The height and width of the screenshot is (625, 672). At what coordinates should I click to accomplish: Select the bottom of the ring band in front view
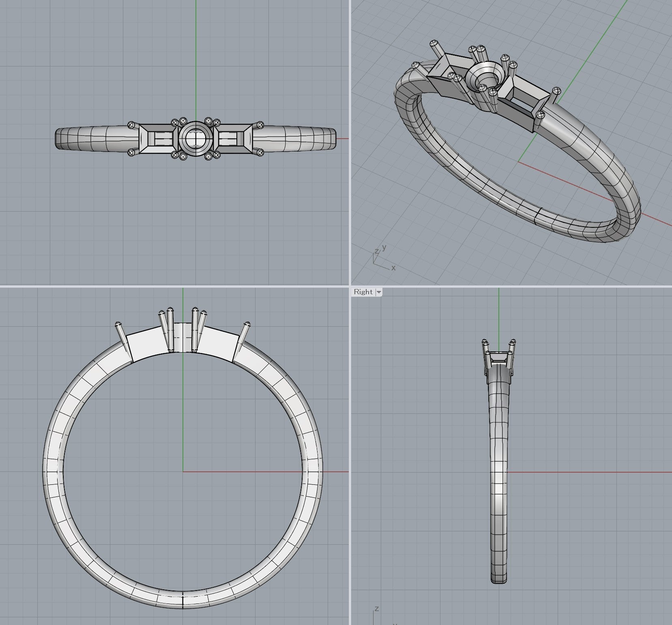click(182, 597)
